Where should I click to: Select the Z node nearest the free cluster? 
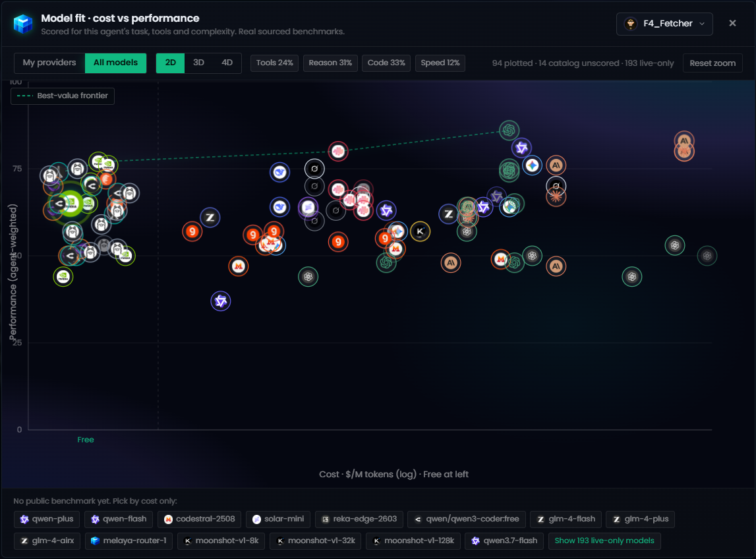click(210, 218)
